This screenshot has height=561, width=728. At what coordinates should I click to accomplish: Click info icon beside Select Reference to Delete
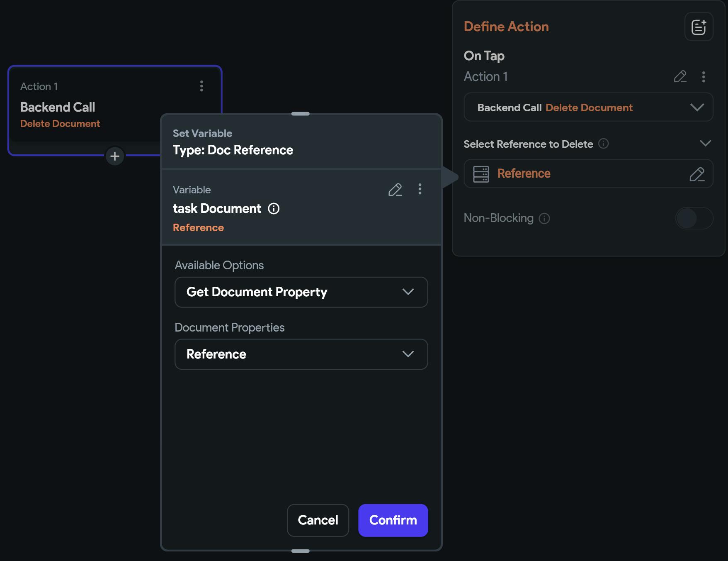604,144
